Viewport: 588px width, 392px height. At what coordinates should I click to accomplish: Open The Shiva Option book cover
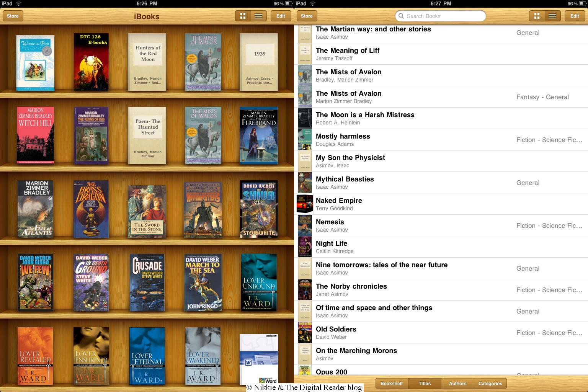click(x=259, y=210)
